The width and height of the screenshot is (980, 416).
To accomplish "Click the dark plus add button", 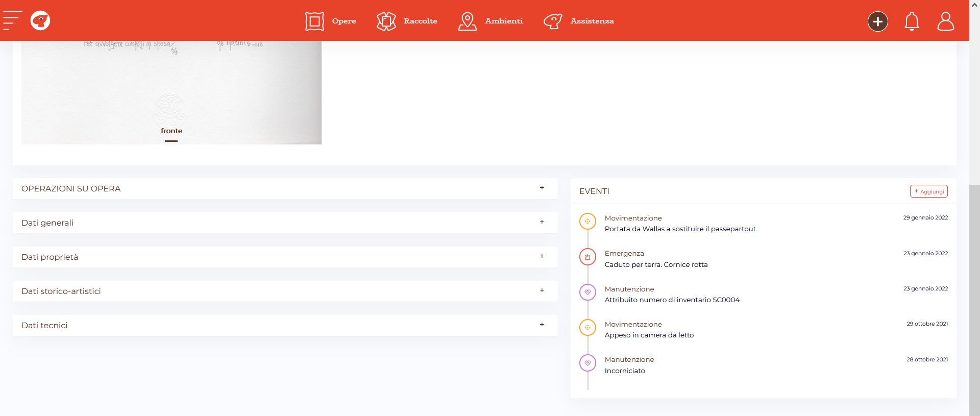I will click(x=878, y=21).
